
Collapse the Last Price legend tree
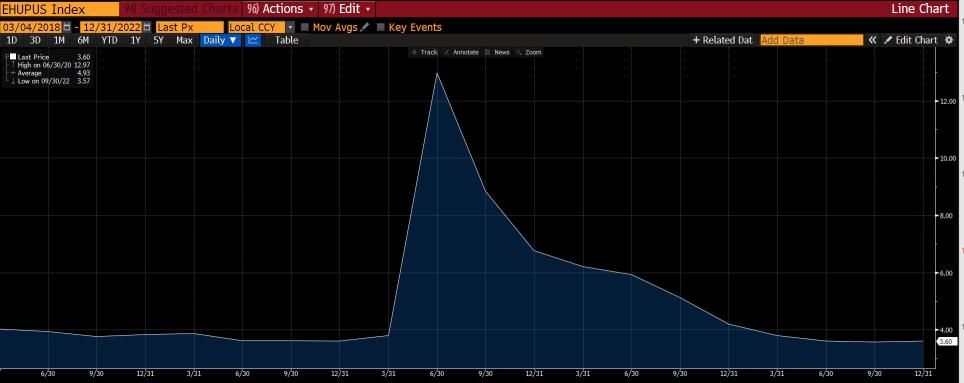click(x=6, y=57)
